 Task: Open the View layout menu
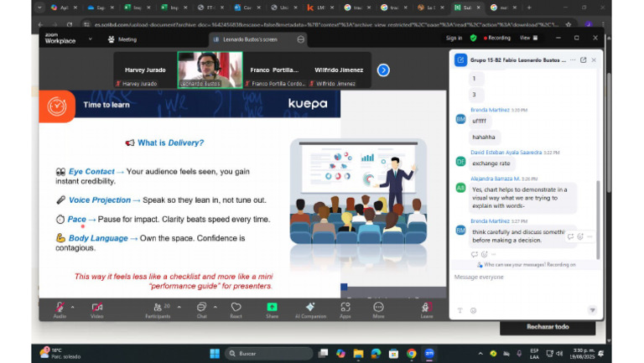528,38
